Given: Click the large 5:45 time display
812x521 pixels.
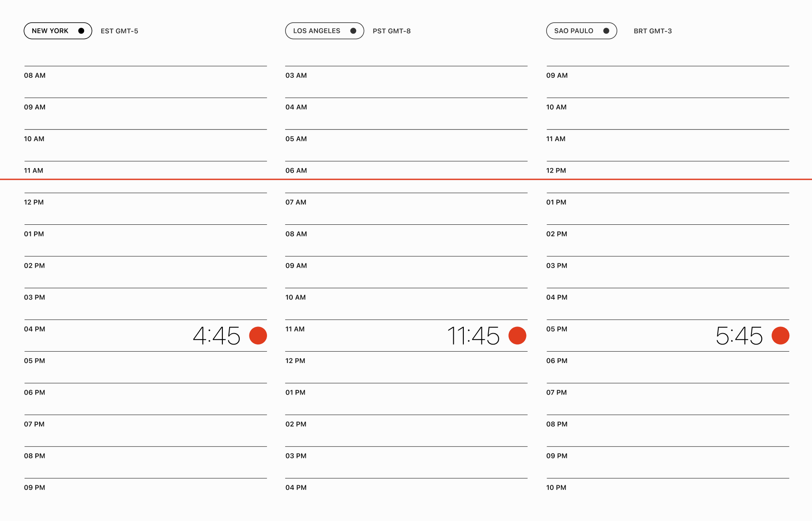Looking at the screenshot, I should pos(739,336).
